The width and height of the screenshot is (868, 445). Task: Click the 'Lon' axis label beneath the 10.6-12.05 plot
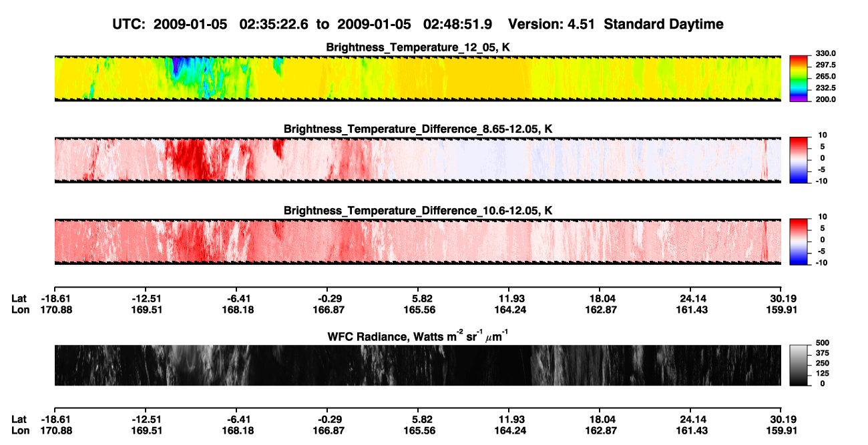tap(20, 310)
